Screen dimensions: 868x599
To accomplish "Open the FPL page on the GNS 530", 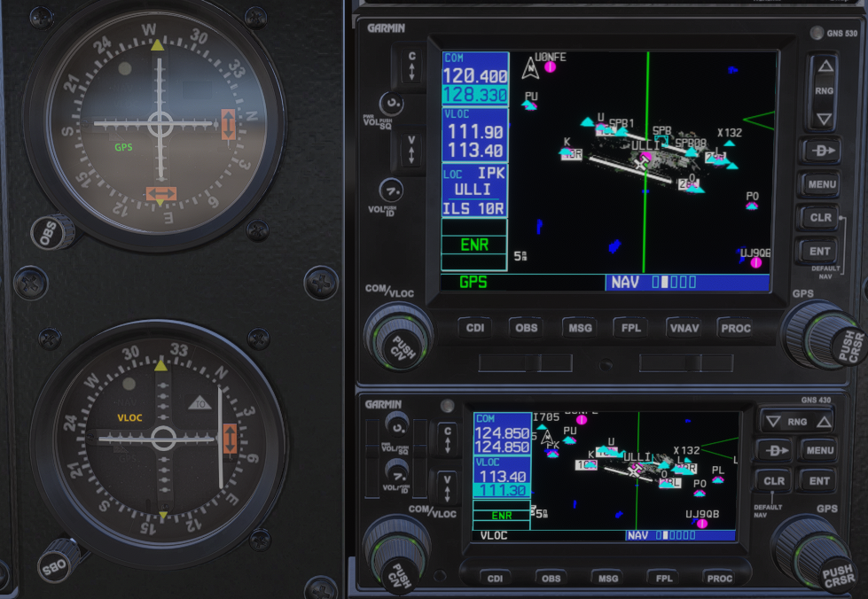I will [631, 328].
